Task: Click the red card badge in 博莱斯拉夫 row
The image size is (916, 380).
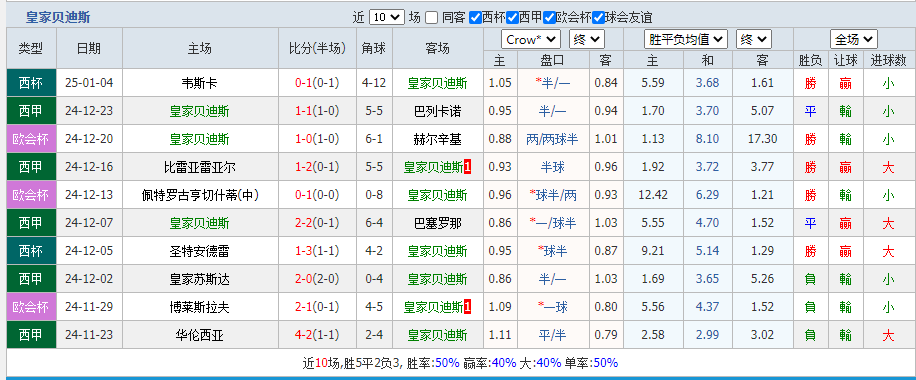Action: point(467,308)
